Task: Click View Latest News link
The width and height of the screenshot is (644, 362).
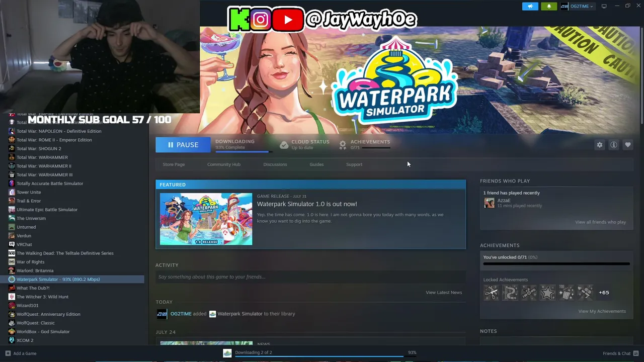Action: (444, 293)
